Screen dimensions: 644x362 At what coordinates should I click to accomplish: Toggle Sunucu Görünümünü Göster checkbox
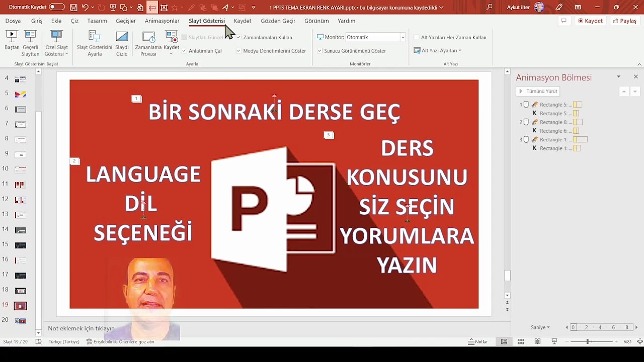319,51
